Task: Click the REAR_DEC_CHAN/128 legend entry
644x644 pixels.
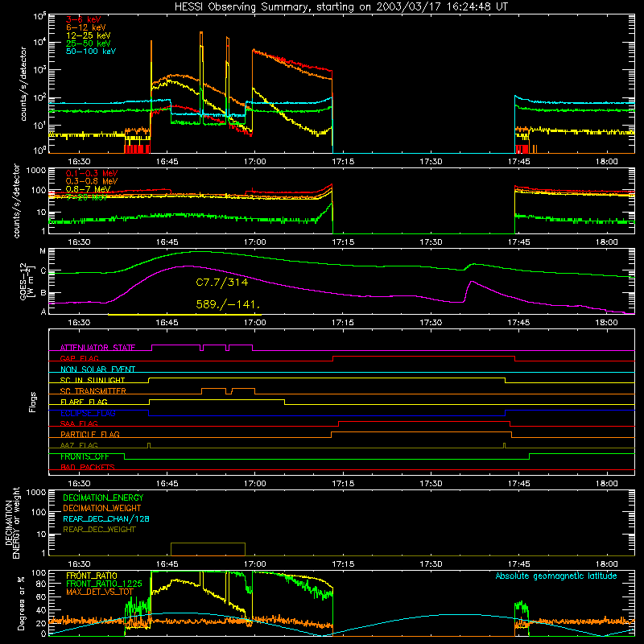Action: (x=106, y=518)
